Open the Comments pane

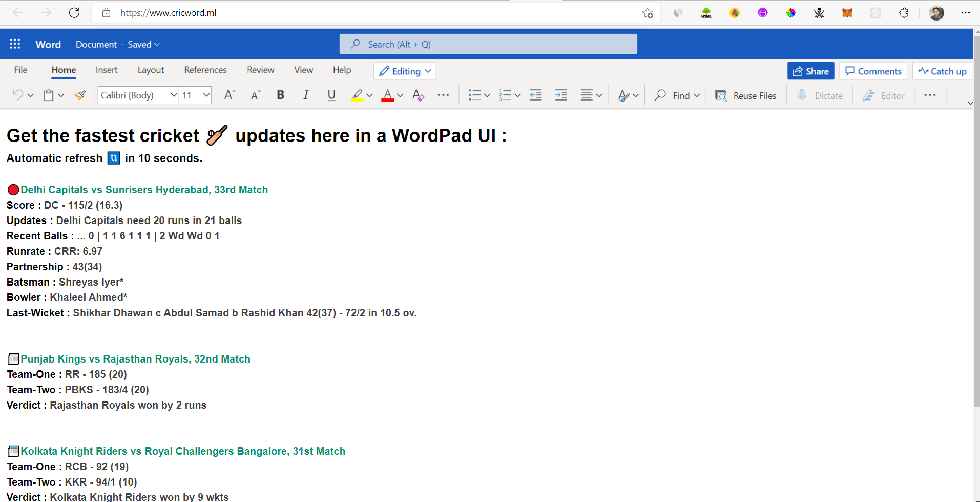[x=873, y=71]
